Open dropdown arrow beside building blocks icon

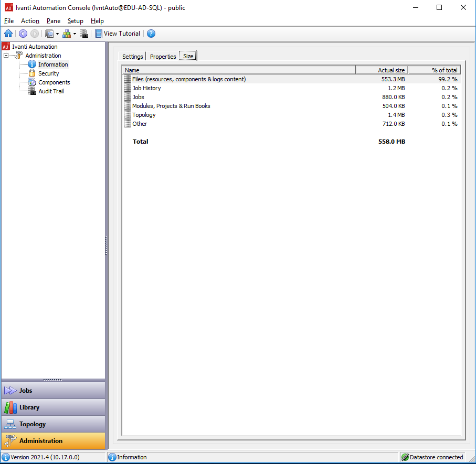point(75,34)
